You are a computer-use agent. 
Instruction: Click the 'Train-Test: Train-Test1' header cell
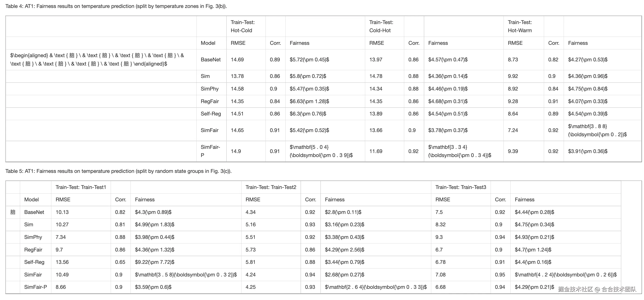click(81, 187)
